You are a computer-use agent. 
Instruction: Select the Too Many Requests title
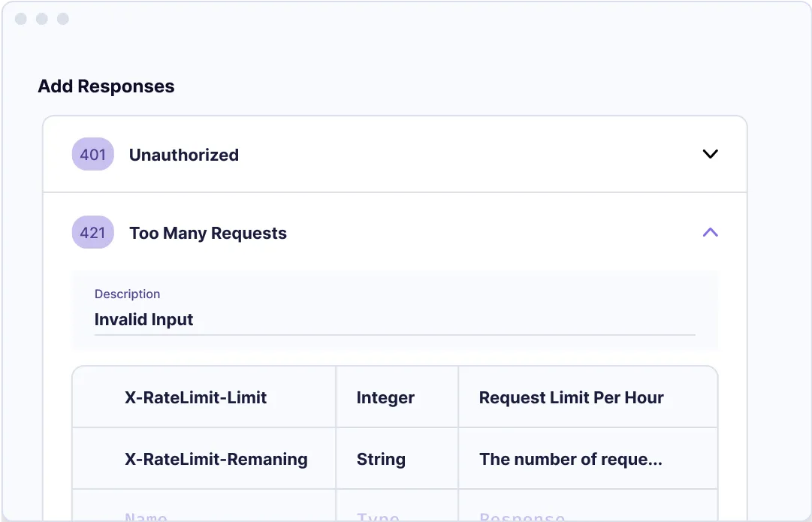point(208,233)
